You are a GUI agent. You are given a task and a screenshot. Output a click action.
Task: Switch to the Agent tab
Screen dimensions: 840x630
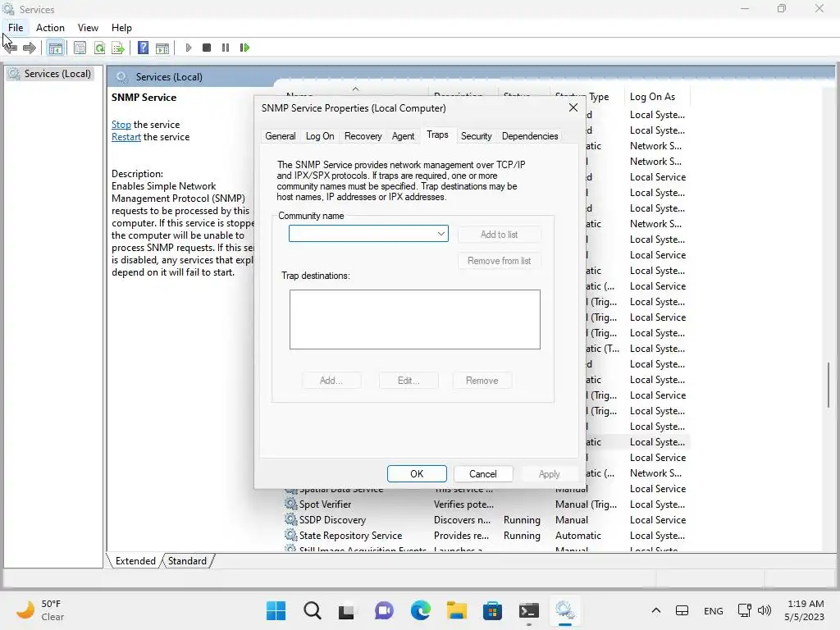pos(403,136)
